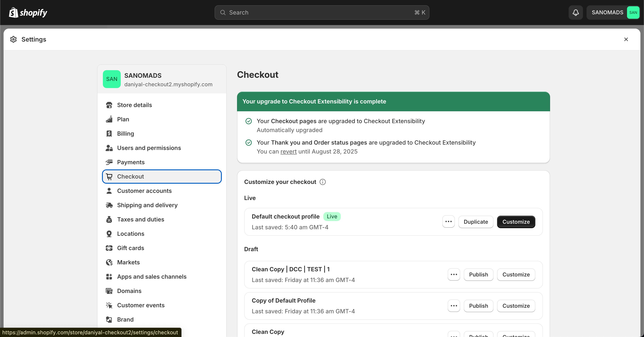Screen dimensions: 644x337
Task: Go to Plan settings
Action: click(162, 119)
